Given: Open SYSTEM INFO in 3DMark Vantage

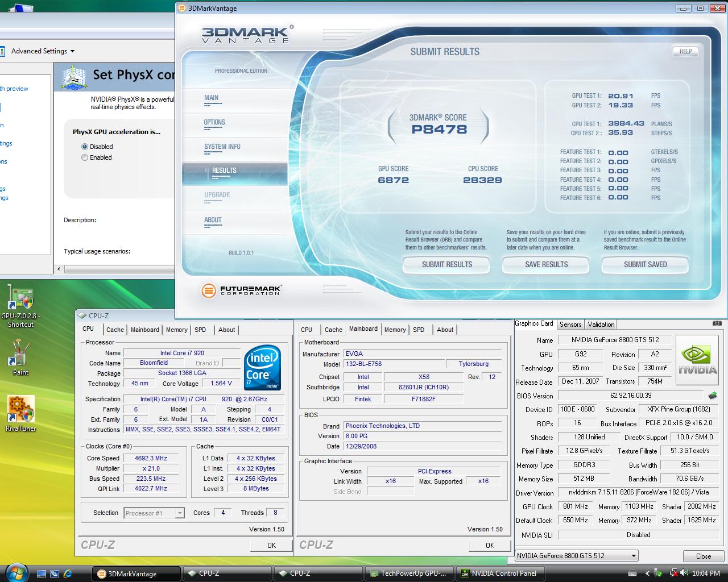Looking at the screenshot, I should pyautogui.click(x=222, y=147).
